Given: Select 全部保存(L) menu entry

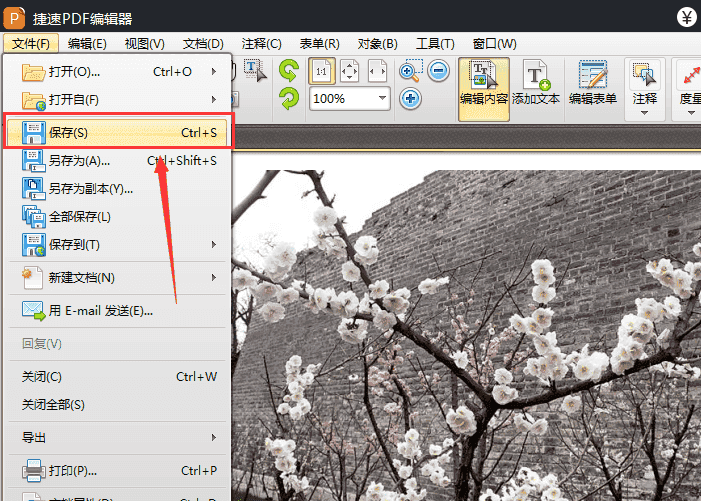Looking at the screenshot, I should click(117, 217).
